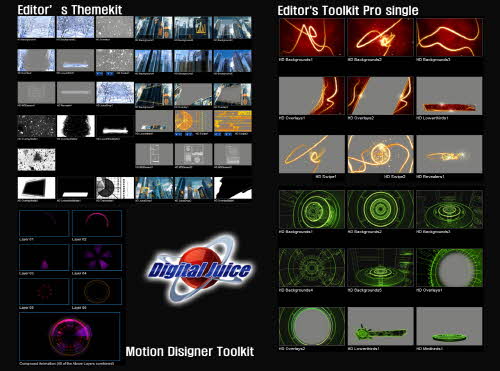Open the Composed Animation preview thumbnail
The width and height of the screenshot is (500, 371).
point(70,336)
